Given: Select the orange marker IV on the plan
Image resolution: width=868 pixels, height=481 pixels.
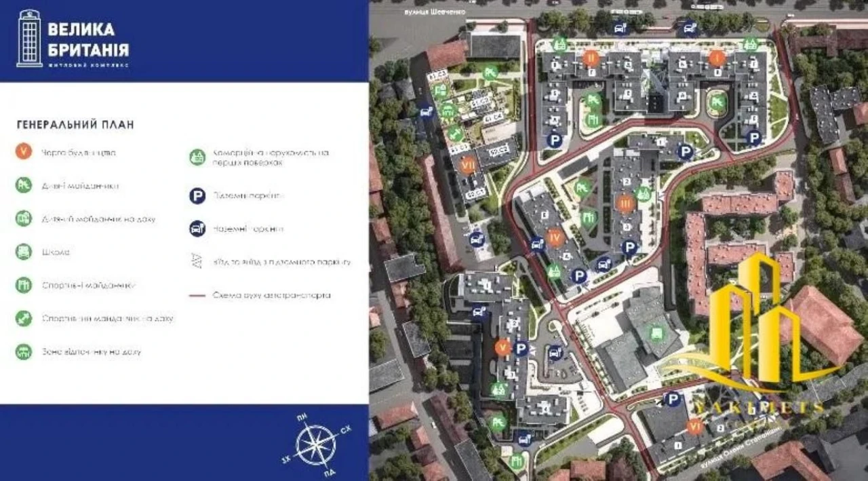Looking at the screenshot, I should click(x=555, y=238).
